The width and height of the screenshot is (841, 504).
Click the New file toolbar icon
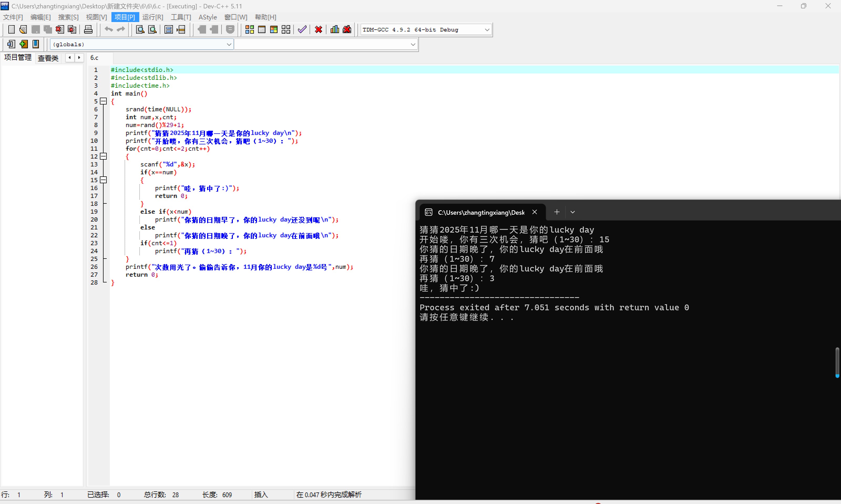[11, 30]
